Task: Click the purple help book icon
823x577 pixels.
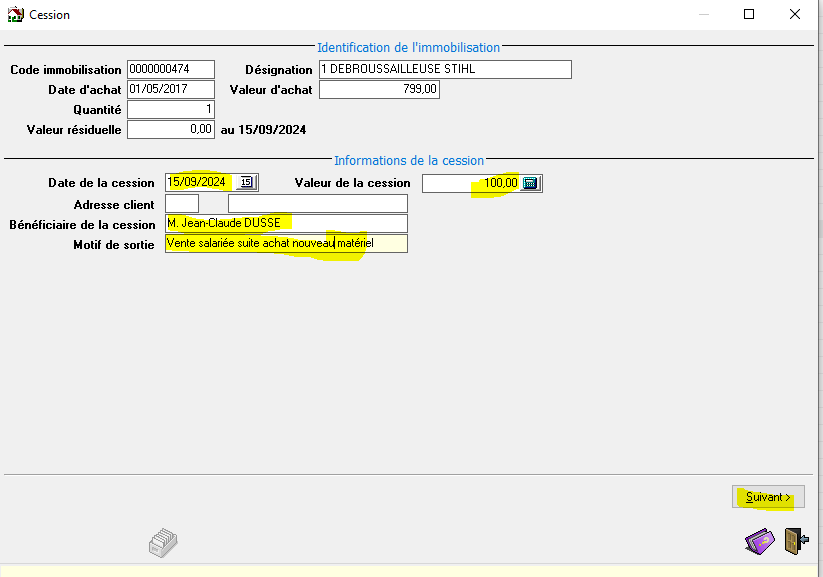Action: 759,541
